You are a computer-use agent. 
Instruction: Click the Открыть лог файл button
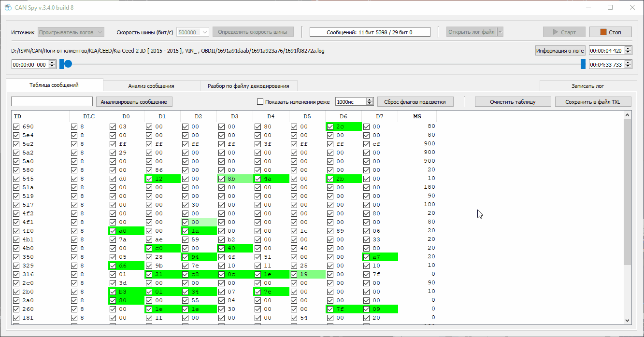(472, 32)
